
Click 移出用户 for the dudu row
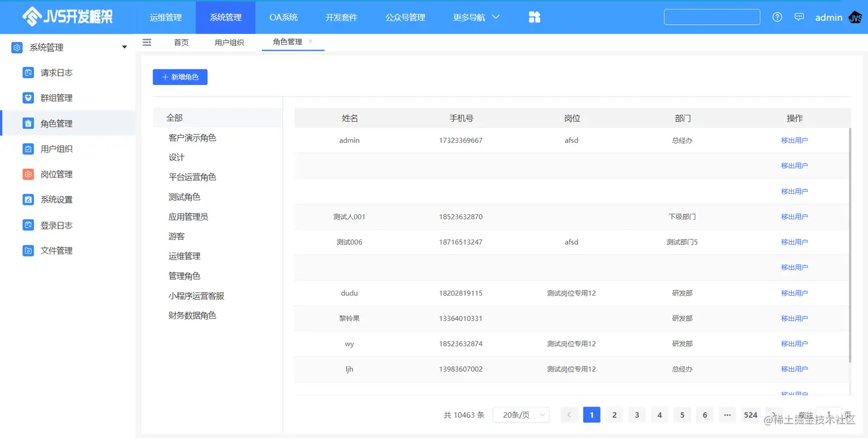point(795,293)
